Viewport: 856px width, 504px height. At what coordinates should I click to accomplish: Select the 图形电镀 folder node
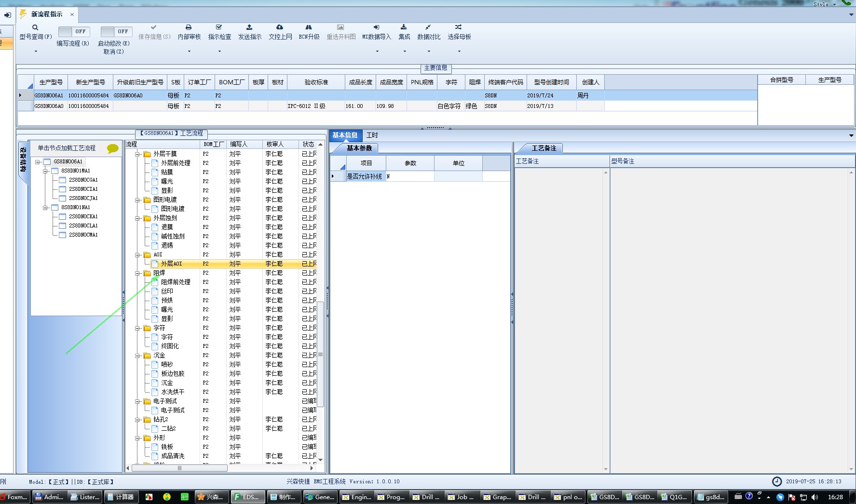pos(165,199)
